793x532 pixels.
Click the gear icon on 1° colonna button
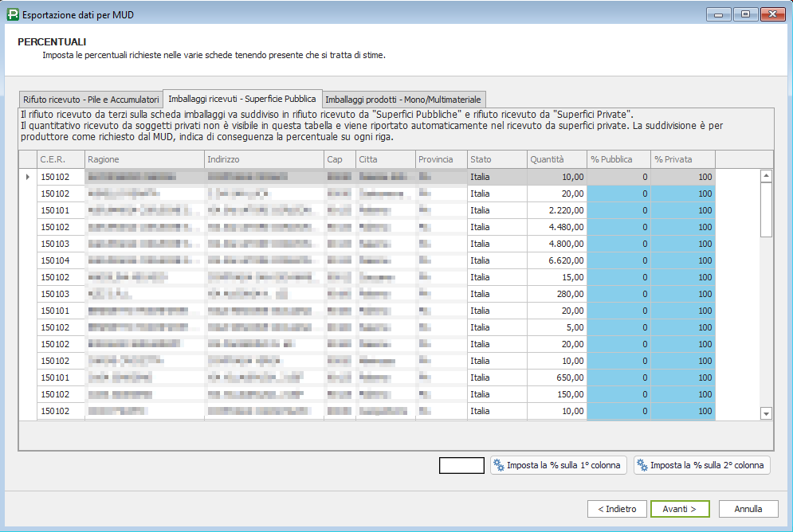click(499, 465)
